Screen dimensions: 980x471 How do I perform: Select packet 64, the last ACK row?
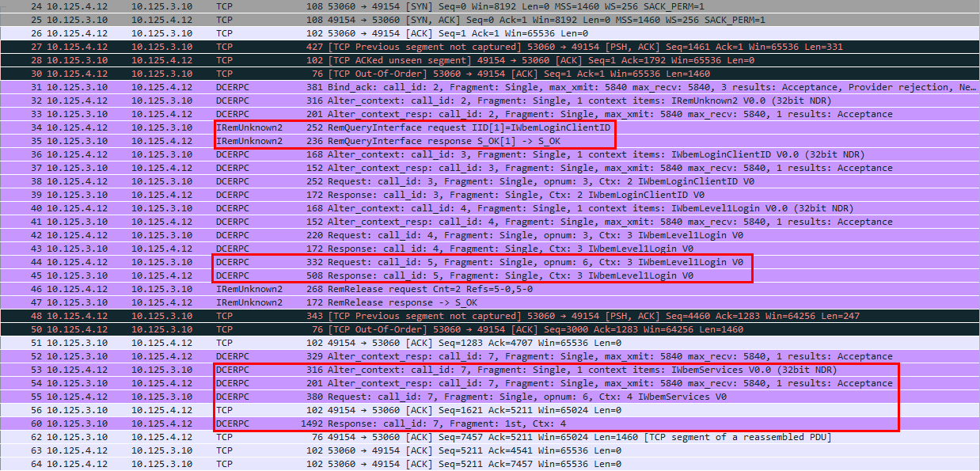click(x=475, y=464)
